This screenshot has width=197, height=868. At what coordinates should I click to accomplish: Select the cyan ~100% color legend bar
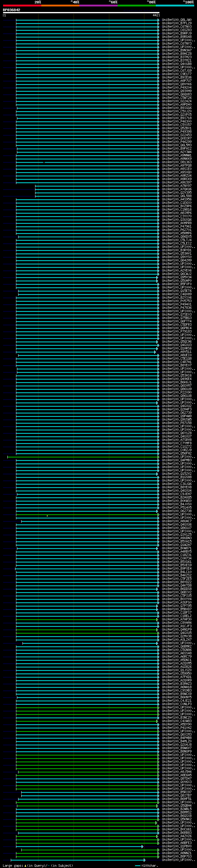click(175, 6)
